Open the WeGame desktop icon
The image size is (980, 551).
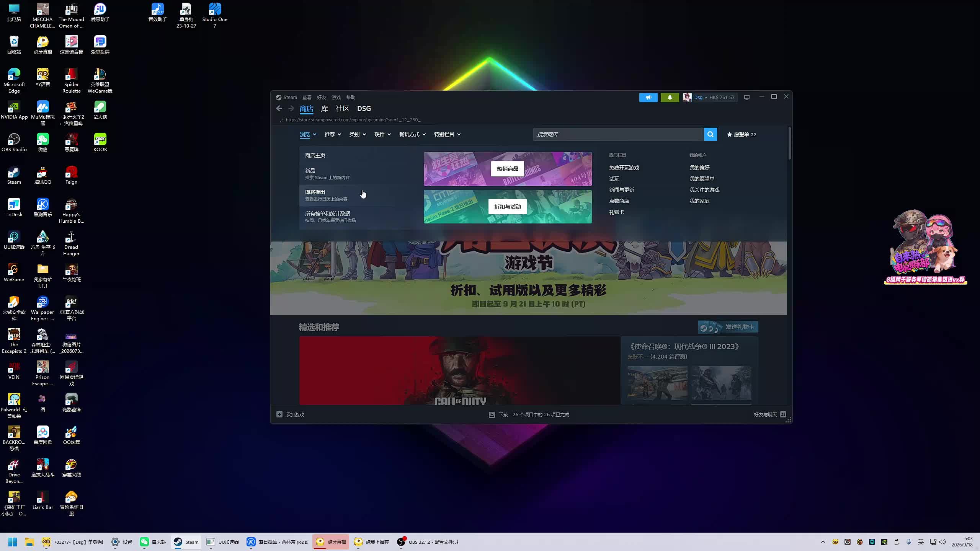[x=14, y=273]
